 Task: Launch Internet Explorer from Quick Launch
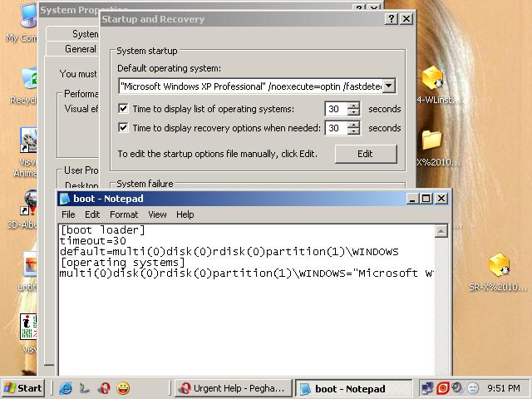pyautogui.click(x=66, y=388)
